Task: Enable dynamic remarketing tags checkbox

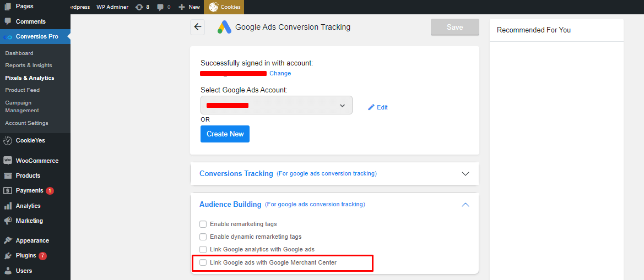Action: click(203, 237)
